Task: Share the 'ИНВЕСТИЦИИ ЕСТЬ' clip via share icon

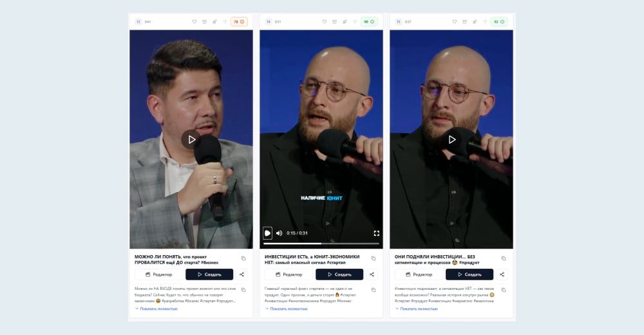Action: tap(372, 274)
